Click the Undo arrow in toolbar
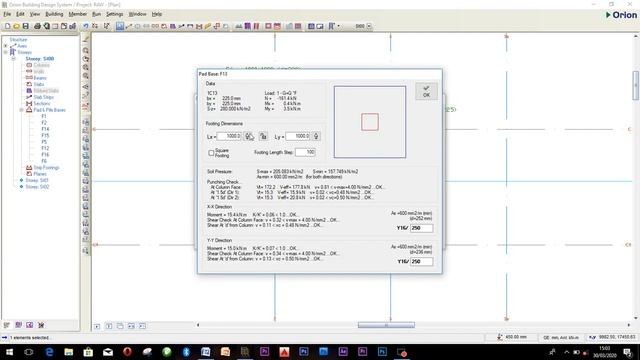The image size is (640, 360). (86, 26)
